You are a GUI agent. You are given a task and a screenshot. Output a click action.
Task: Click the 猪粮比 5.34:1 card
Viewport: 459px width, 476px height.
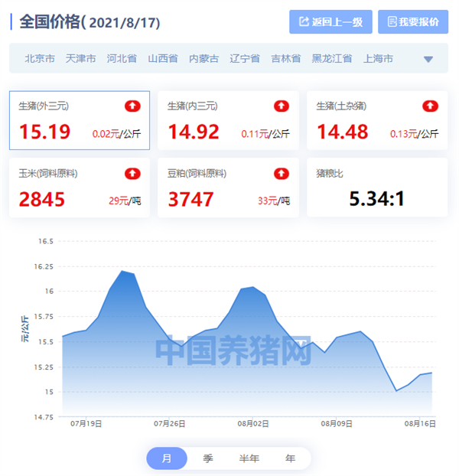(x=377, y=187)
